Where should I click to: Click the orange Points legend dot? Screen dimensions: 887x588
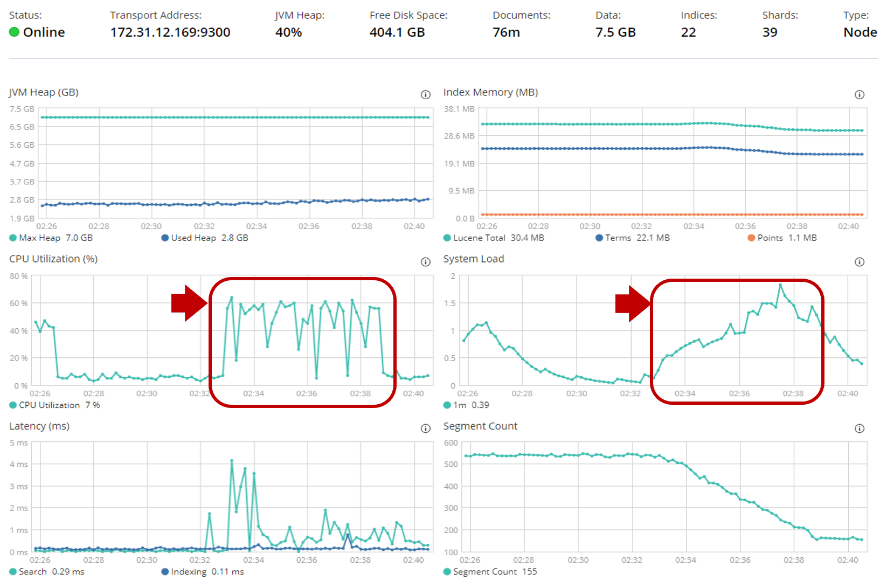pyautogui.click(x=750, y=238)
